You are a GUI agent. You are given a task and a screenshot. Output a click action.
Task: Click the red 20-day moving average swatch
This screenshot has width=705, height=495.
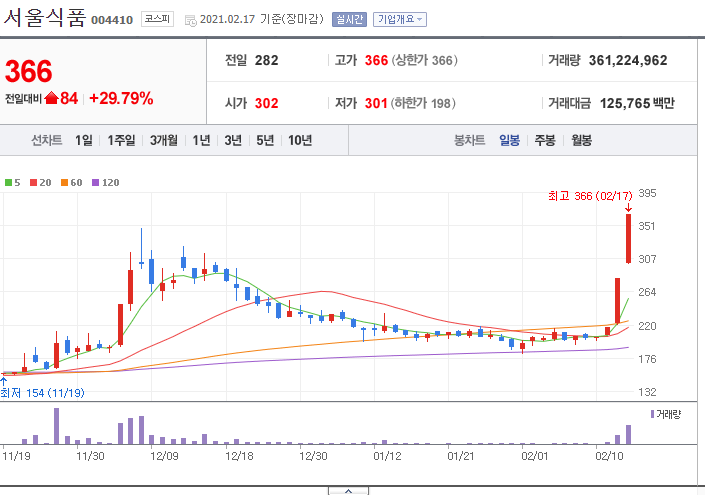coord(33,183)
